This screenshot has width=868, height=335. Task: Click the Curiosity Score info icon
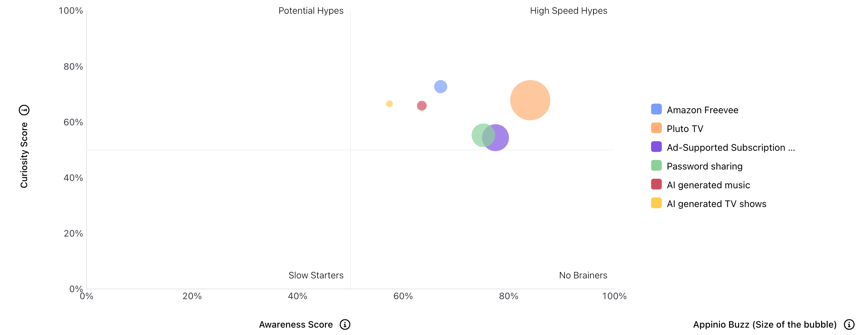(24, 110)
